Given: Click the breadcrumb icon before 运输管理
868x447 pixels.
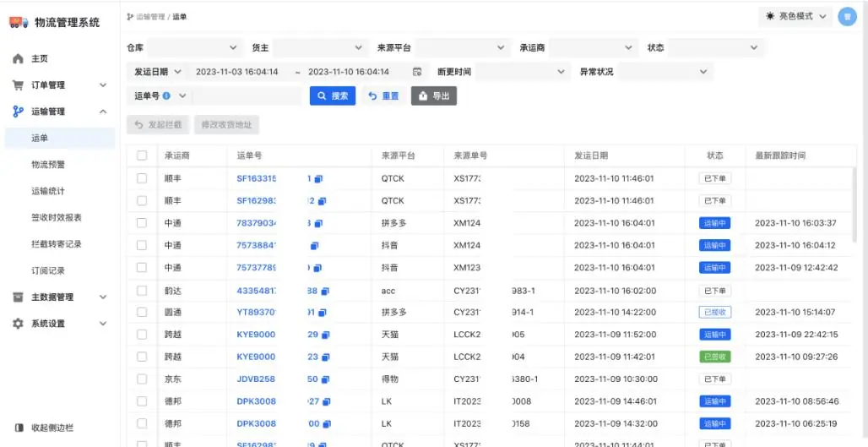Looking at the screenshot, I should click(130, 17).
